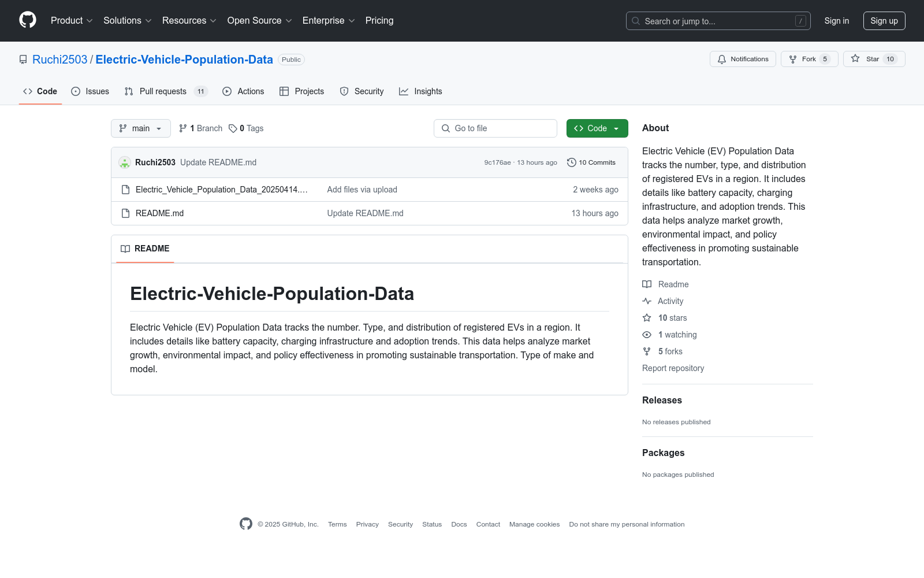This screenshot has width=924, height=578.
Task: Open the Electric-Vehicle-Population-Data repository link
Action: pyautogui.click(x=184, y=60)
